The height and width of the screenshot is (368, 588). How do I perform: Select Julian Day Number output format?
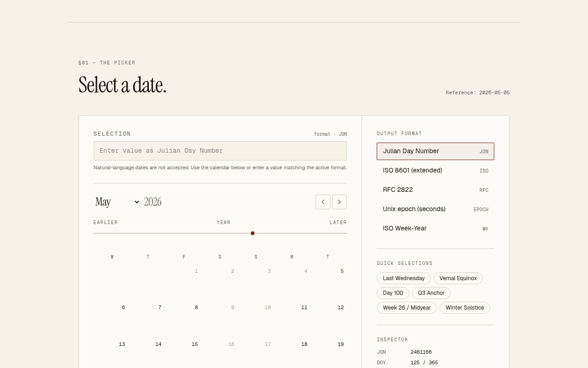pos(435,151)
